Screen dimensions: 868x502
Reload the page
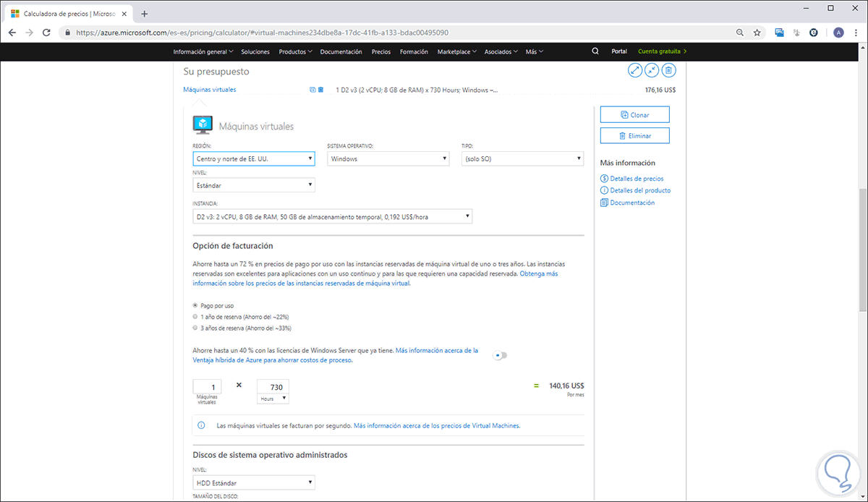pyautogui.click(x=47, y=33)
